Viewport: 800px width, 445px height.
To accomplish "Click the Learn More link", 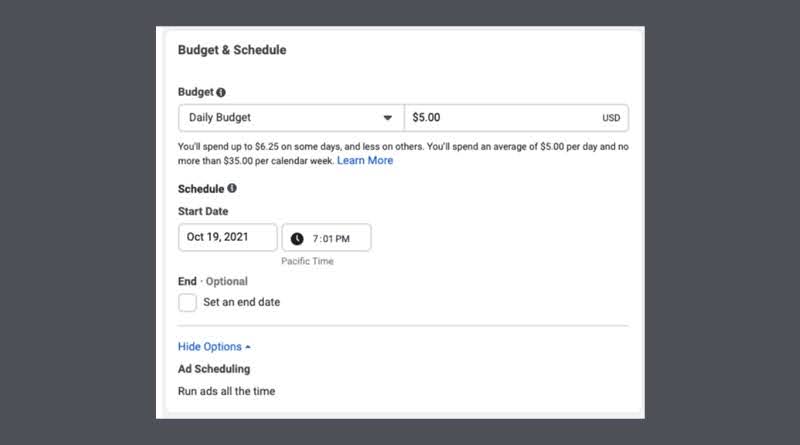I will [x=365, y=160].
